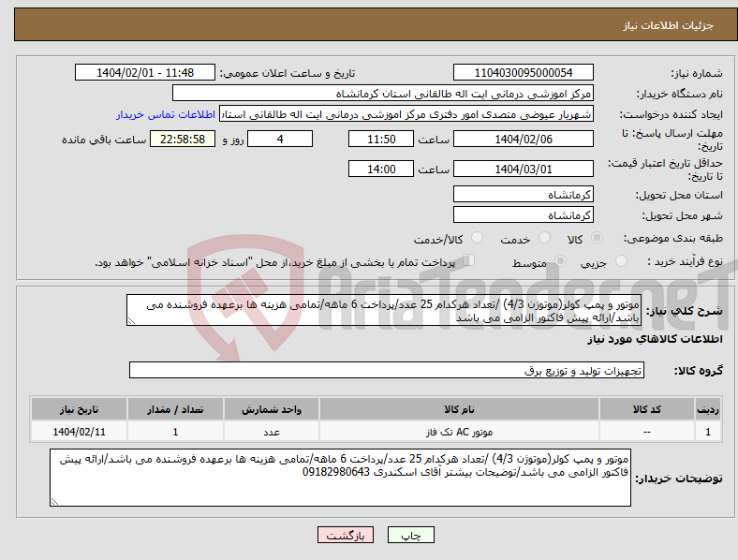This screenshot has height=560, width=738.
Task: Click the نام کالا column header
Action: (x=459, y=409)
